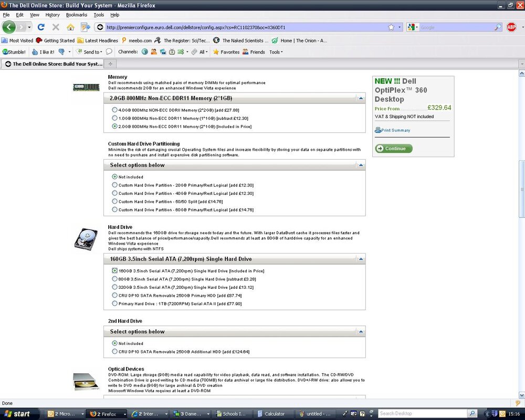Screen dimensions: 525x420
Task: Select 20GB Primary partition option
Action: (115, 185)
